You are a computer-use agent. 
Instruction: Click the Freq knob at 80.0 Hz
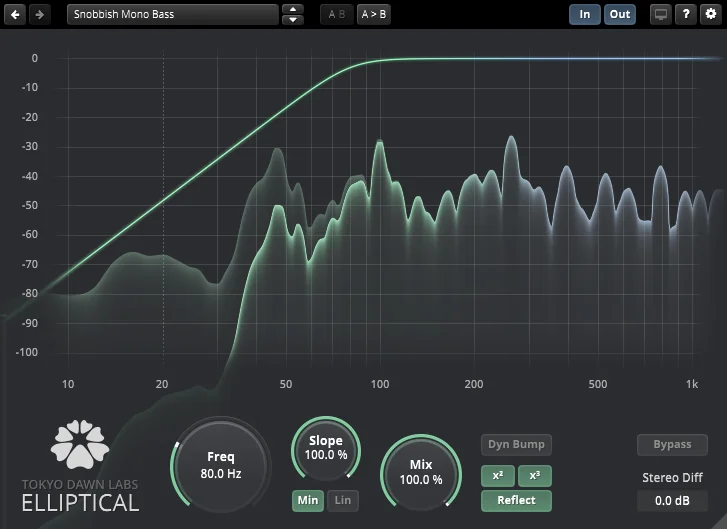coord(221,465)
